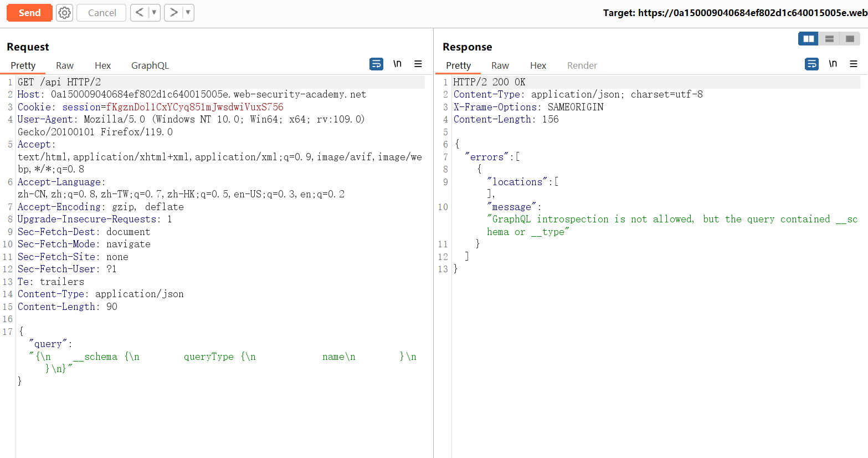This screenshot has height=458, width=868.
Task: Expand the back history dropdown arrow
Action: [x=154, y=13]
